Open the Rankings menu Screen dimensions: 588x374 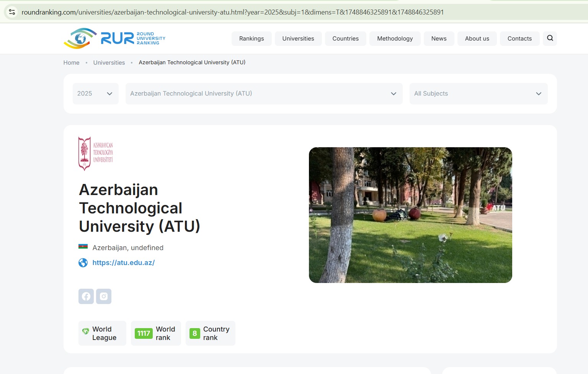click(252, 39)
